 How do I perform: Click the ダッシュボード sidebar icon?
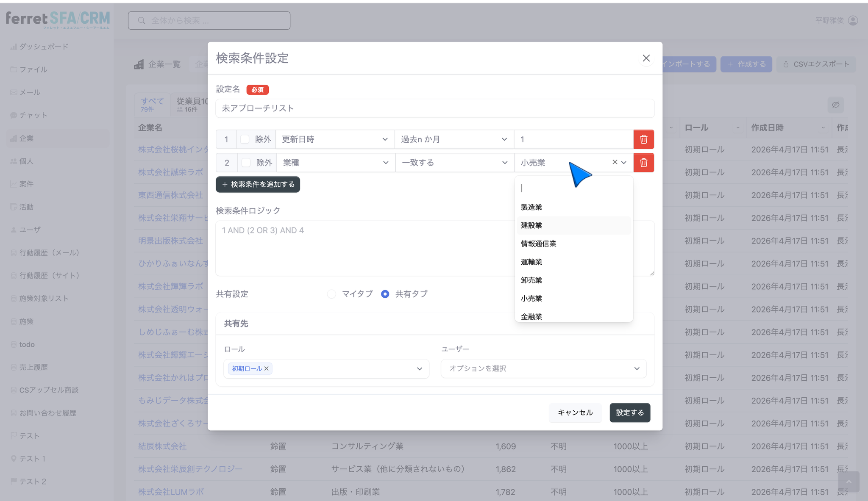tap(14, 47)
